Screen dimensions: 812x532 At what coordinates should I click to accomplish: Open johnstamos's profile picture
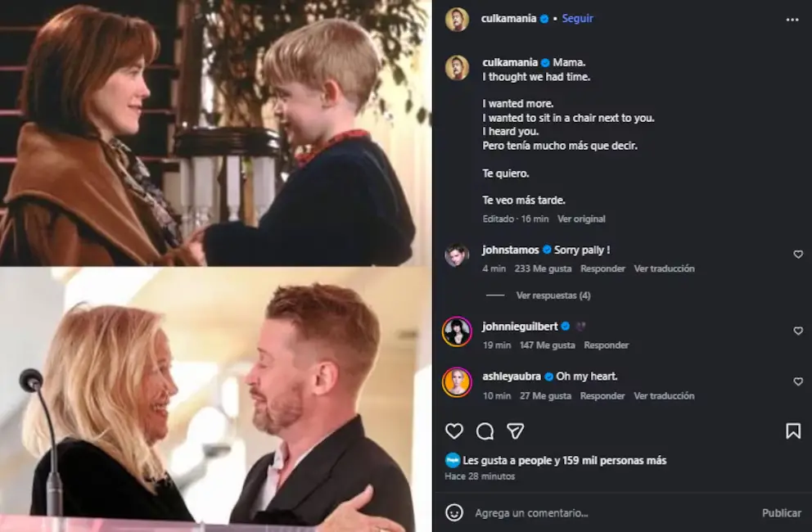pyautogui.click(x=457, y=255)
